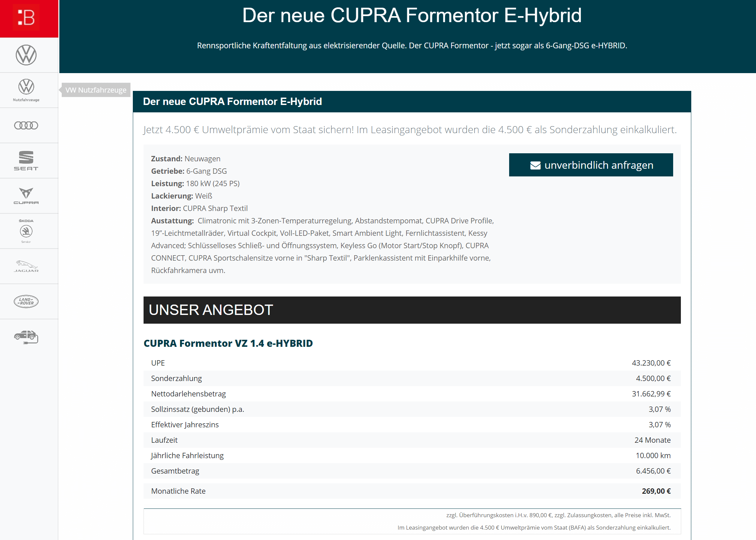Select the VW Nutzfahrzeuge logo icon
Viewport: 756px width, 540px height.
pos(26,90)
